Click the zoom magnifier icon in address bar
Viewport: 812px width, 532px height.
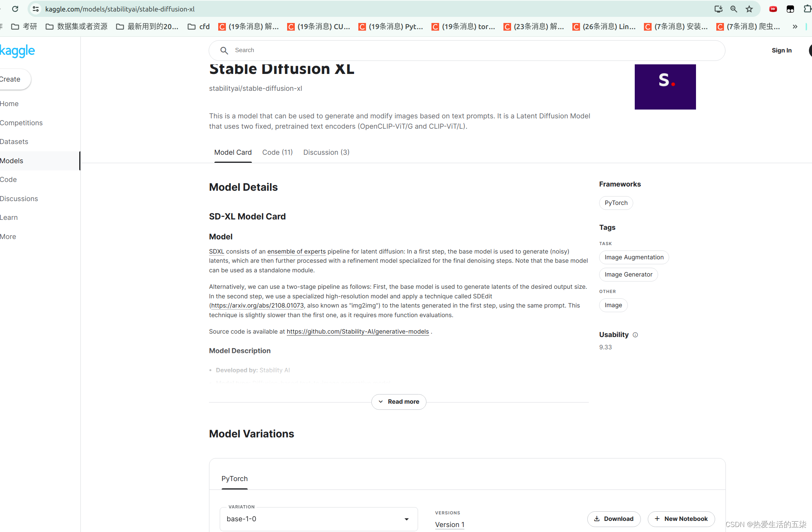pyautogui.click(x=734, y=9)
